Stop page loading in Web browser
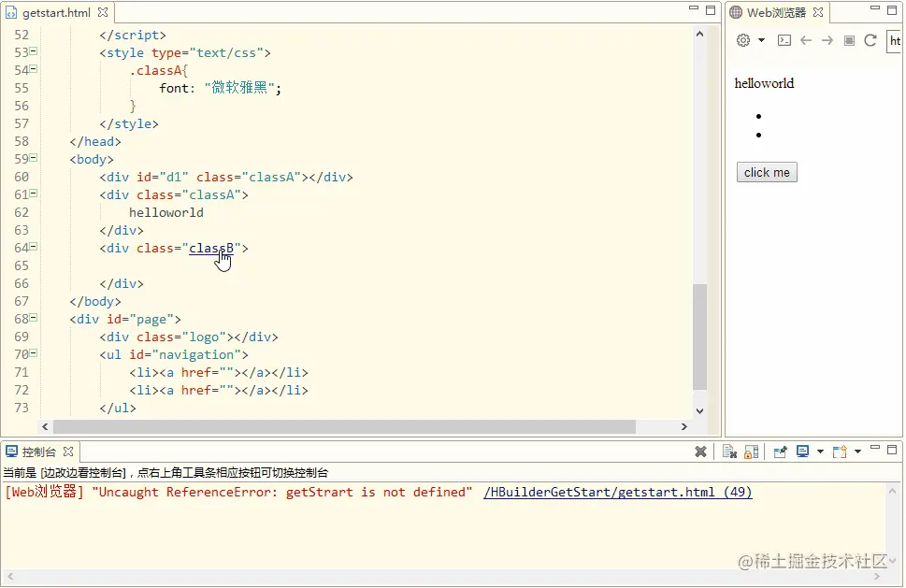 click(849, 40)
